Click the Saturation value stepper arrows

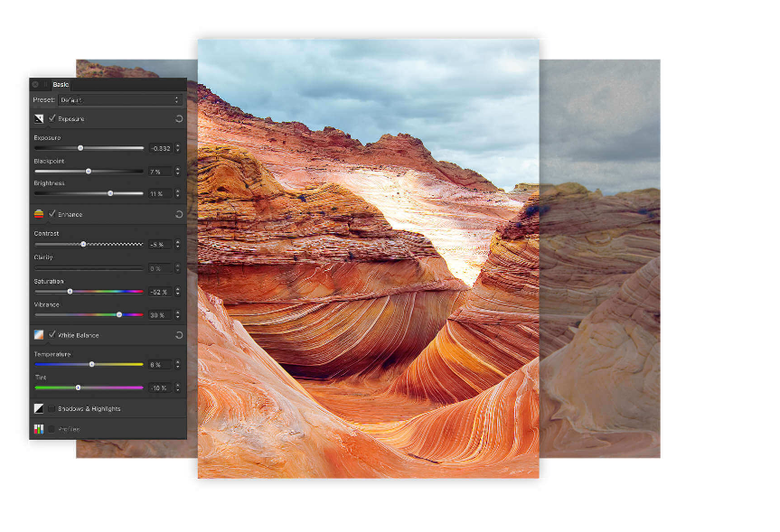(178, 292)
